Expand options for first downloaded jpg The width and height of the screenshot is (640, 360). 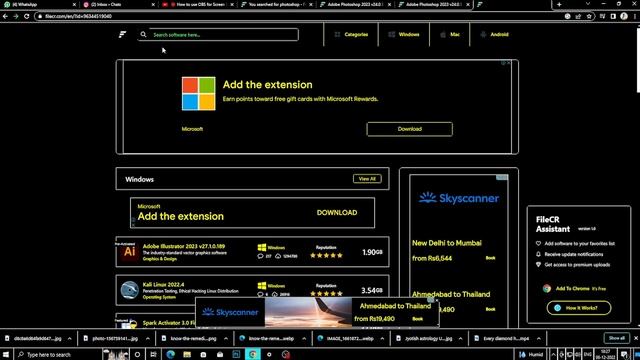(69, 339)
